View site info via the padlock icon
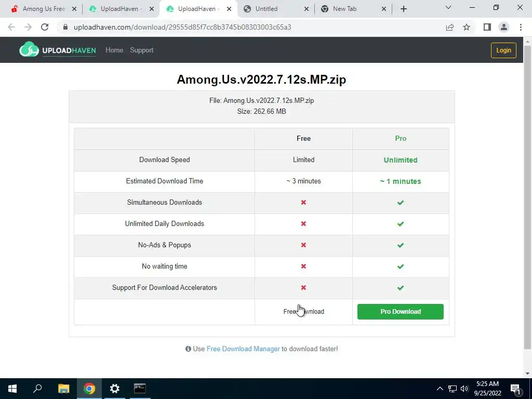Screen dimensions: 532x399 pyautogui.click(x=65, y=27)
